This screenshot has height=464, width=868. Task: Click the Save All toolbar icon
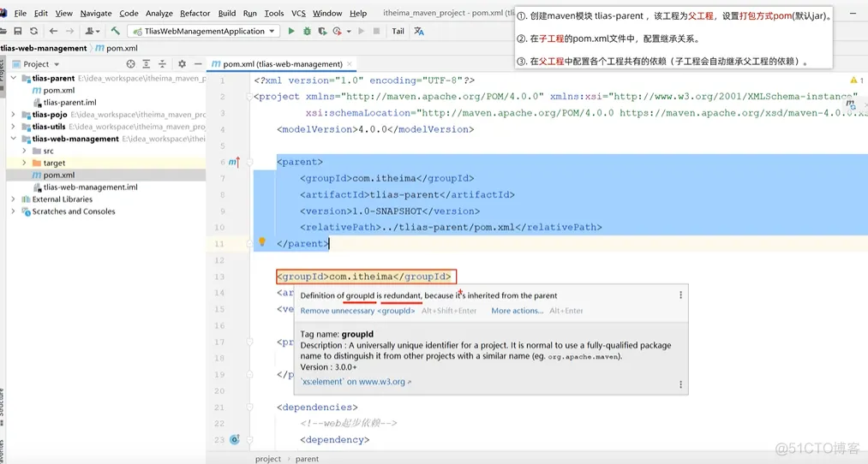coord(18,32)
